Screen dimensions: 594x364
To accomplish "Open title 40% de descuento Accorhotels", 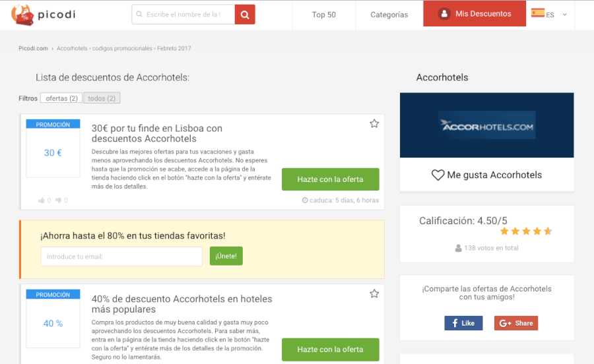I will [182, 304].
